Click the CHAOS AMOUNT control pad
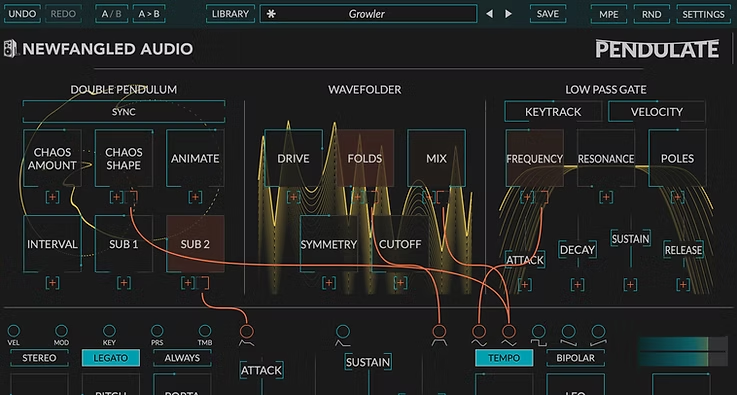This screenshot has height=395, width=737. coord(52,158)
